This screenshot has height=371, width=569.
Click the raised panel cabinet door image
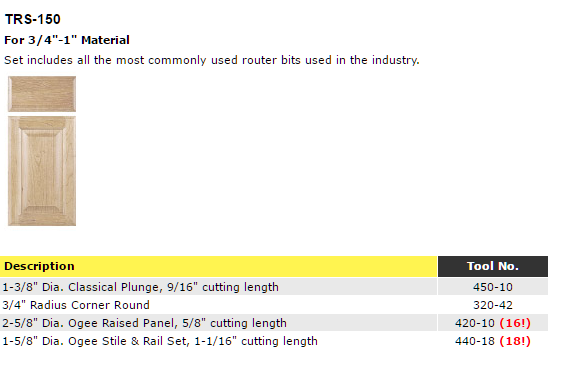click(x=42, y=171)
